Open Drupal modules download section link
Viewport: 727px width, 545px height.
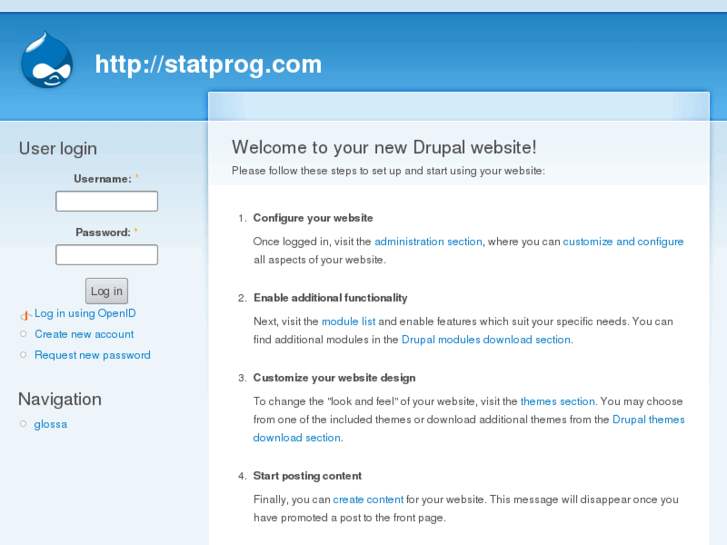[x=486, y=340]
